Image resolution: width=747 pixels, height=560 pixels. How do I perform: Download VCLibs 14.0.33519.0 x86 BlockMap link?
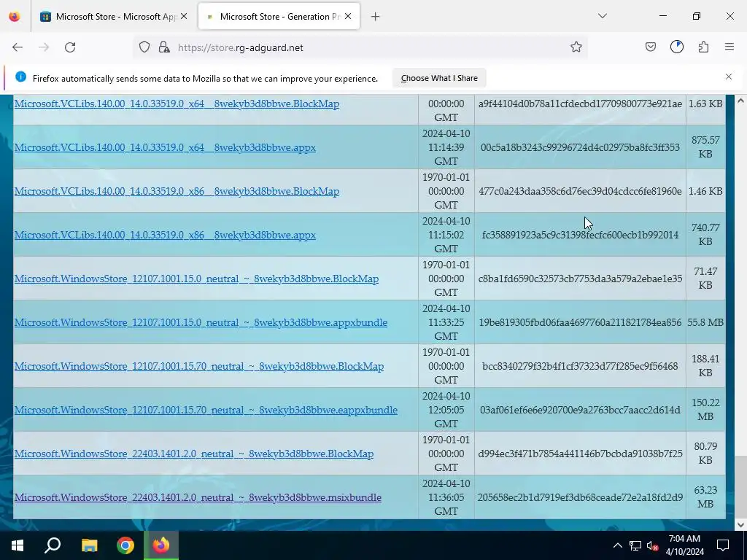(177, 192)
